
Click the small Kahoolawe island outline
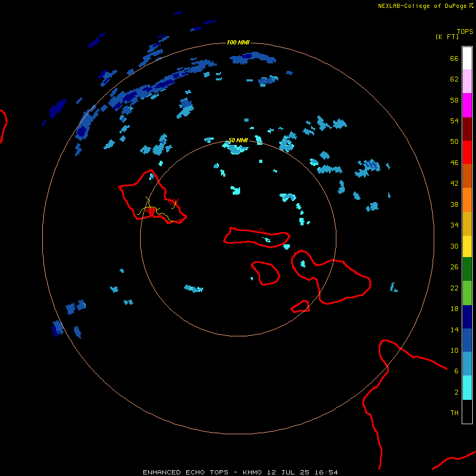click(300, 306)
